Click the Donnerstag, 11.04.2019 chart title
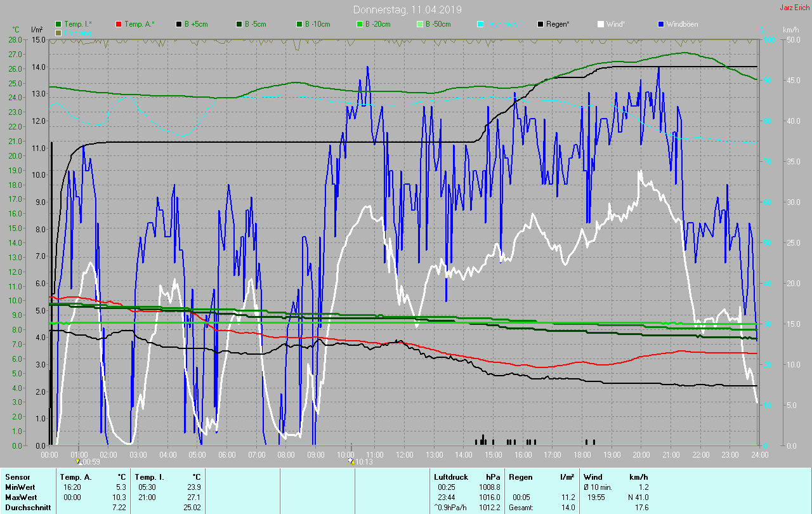Viewport: 812px width, 514px height. click(x=407, y=10)
